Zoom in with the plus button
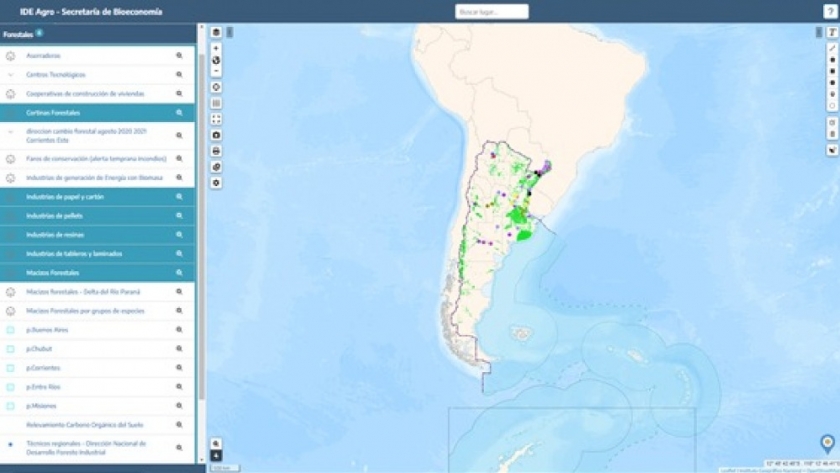This screenshot has height=473, width=840. [x=216, y=48]
